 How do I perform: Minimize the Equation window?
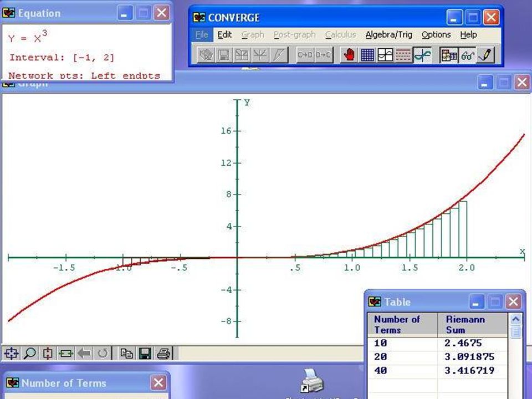click(x=125, y=13)
